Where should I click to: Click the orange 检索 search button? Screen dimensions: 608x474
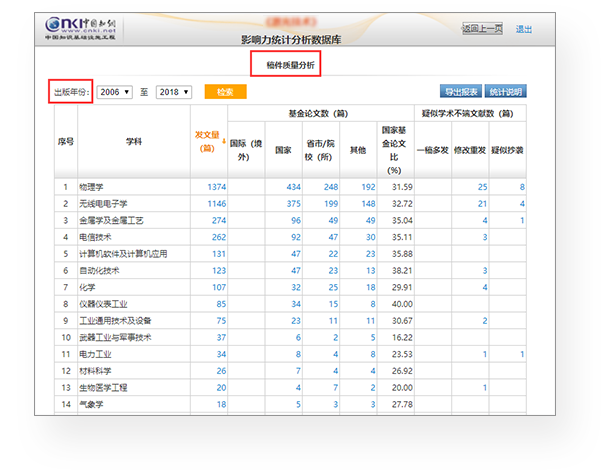coord(225,92)
